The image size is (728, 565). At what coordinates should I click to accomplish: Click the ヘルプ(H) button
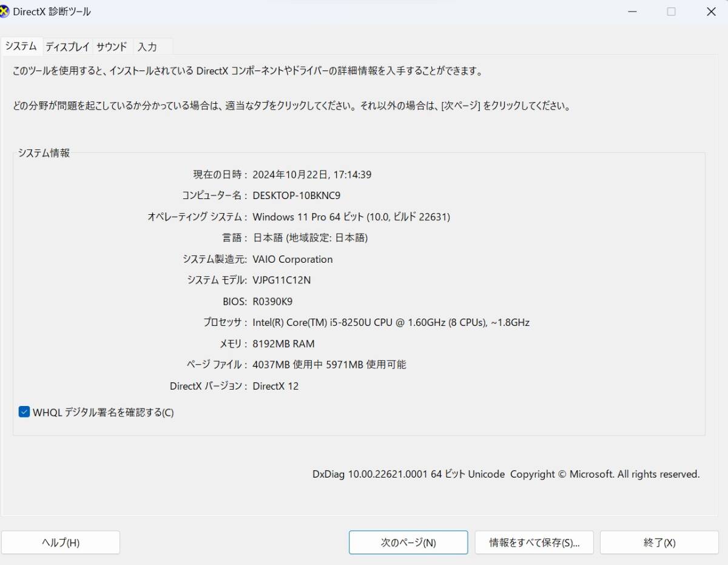(x=61, y=543)
